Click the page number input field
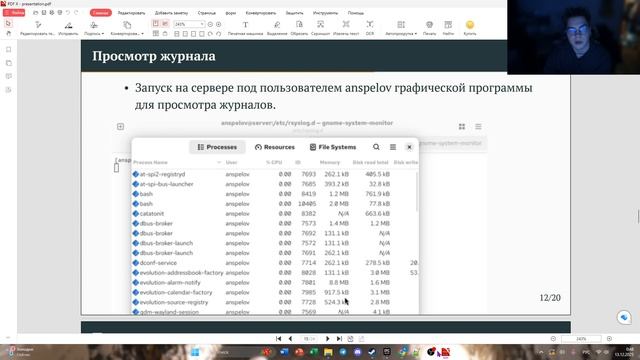This screenshot has height=360, width=640. [309, 339]
